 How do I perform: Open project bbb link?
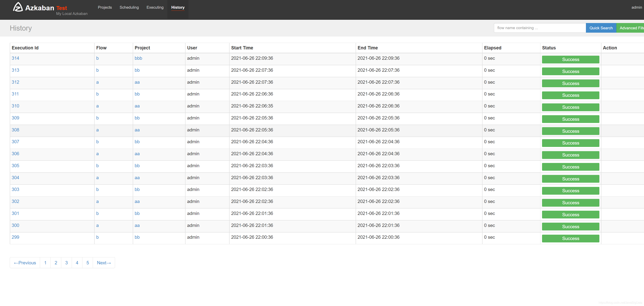point(138,58)
